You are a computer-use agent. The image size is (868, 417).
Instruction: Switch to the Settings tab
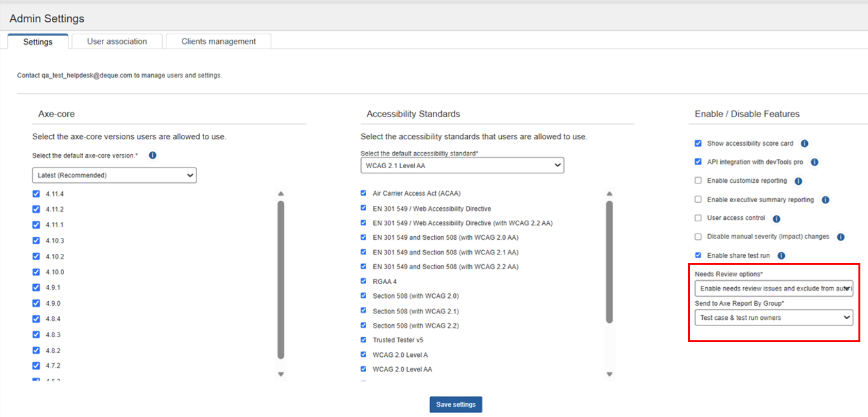click(38, 42)
